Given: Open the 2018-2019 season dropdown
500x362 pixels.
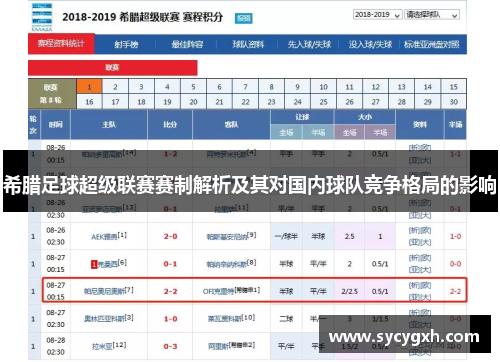Looking at the screenshot, I should click(377, 15).
